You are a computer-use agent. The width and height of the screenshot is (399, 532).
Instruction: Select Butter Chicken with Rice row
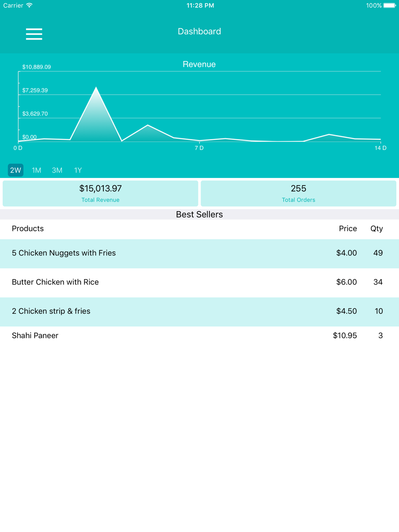pyautogui.click(x=199, y=283)
